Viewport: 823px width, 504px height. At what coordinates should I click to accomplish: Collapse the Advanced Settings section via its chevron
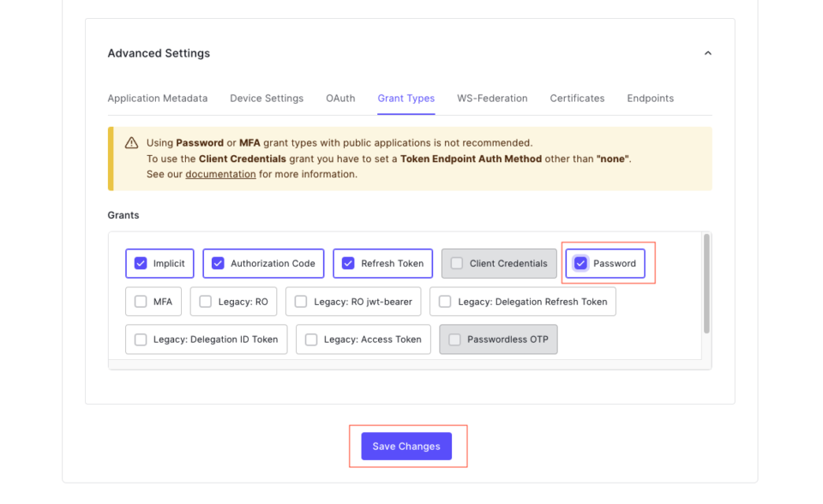point(708,52)
